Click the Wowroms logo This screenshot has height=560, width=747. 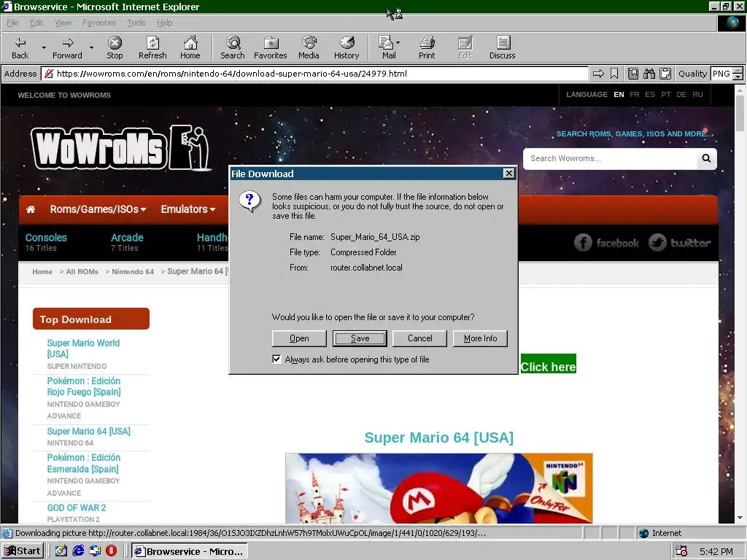point(122,148)
